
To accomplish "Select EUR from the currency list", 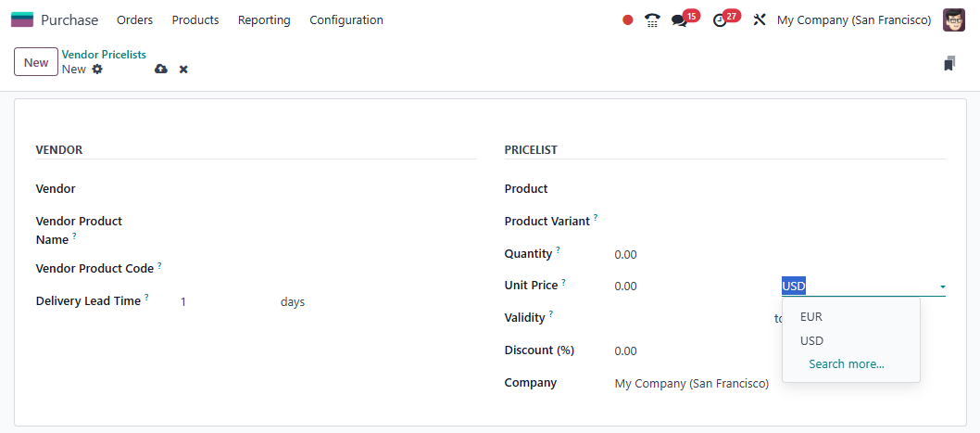I will coord(811,317).
